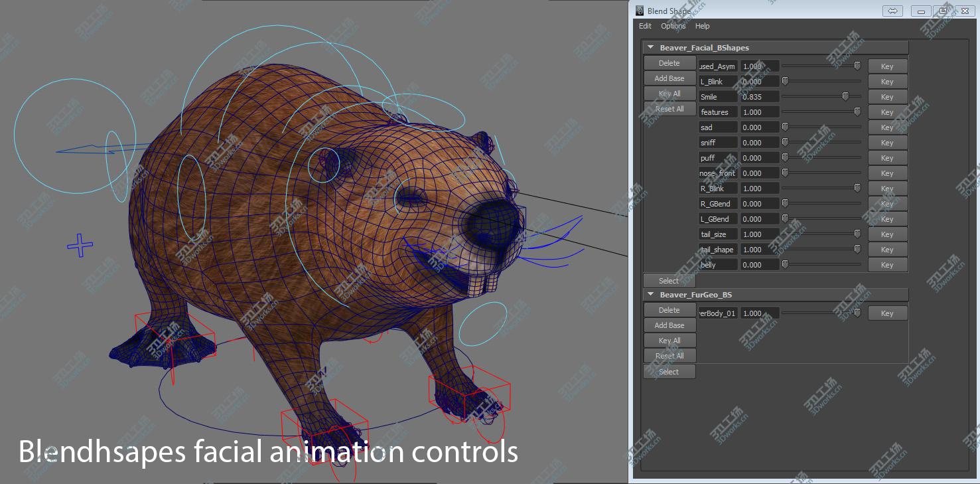Collapse the Beaver_FurGeo_BS section
The image size is (980, 484).
pyautogui.click(x=651, y=294)
